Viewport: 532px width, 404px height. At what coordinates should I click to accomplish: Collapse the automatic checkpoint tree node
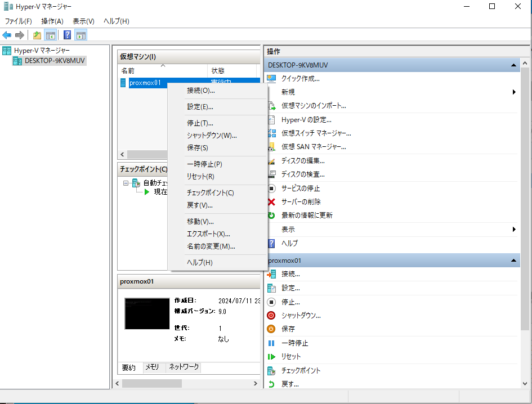click(x=126, y=183)
